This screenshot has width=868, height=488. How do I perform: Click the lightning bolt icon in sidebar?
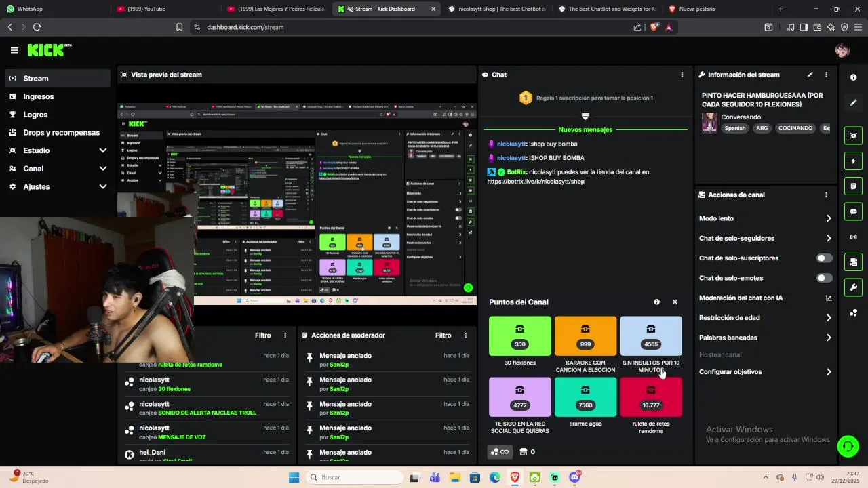coord(854,161)
